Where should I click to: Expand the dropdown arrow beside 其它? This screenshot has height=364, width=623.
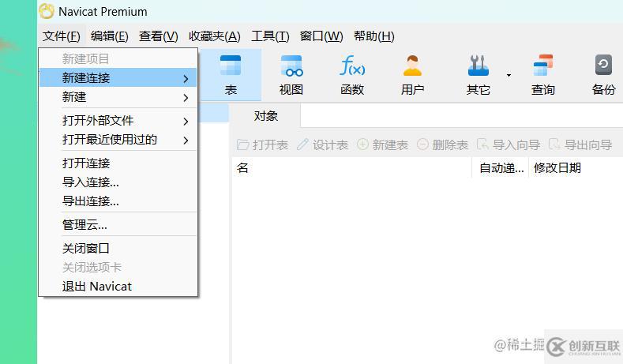[x=509, y=75]
